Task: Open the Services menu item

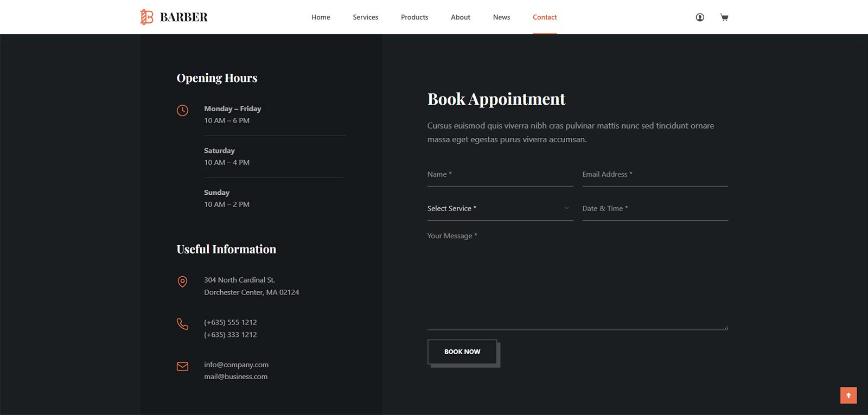Action: [x=365, y=17]
